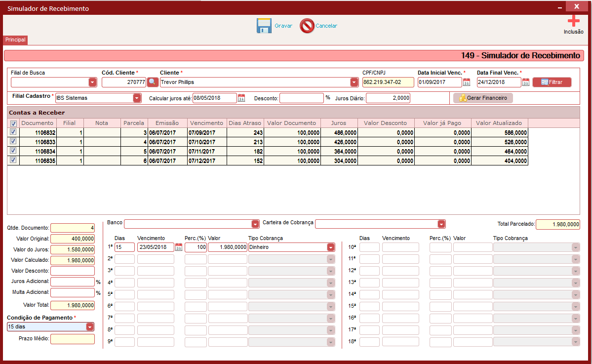Viewport: 592px width, 364px height.
Task: Toggle the select-all checkbox in table header
Action: [x=14, y=123]
